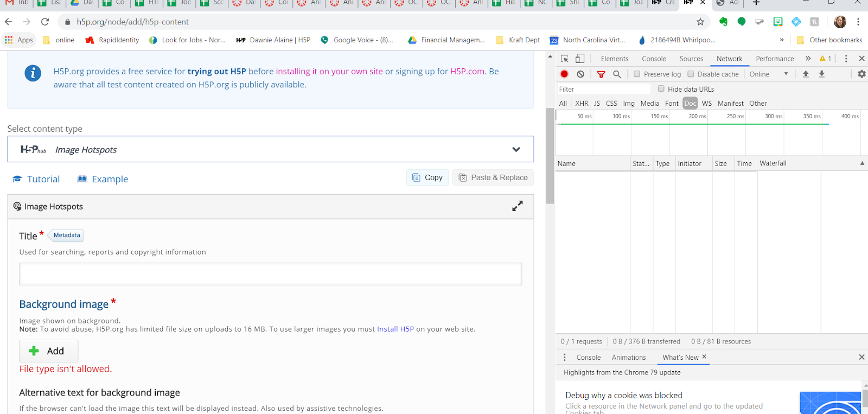The height and width of the screenshot is (414, 868).
Task: Enable Disable cache checkbox
Action: click(x=691, y=74)
